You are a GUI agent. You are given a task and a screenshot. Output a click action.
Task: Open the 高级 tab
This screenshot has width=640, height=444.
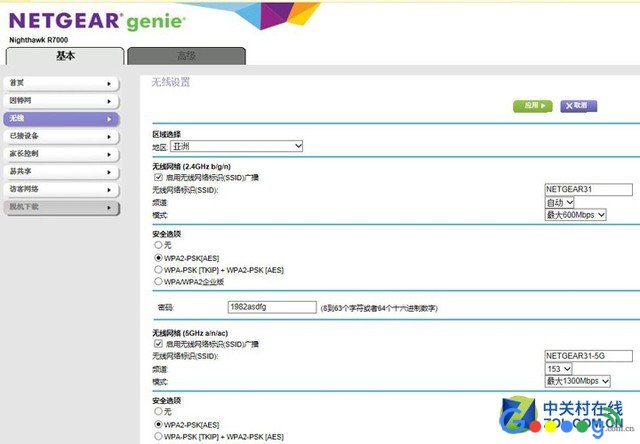click(187, 56)
